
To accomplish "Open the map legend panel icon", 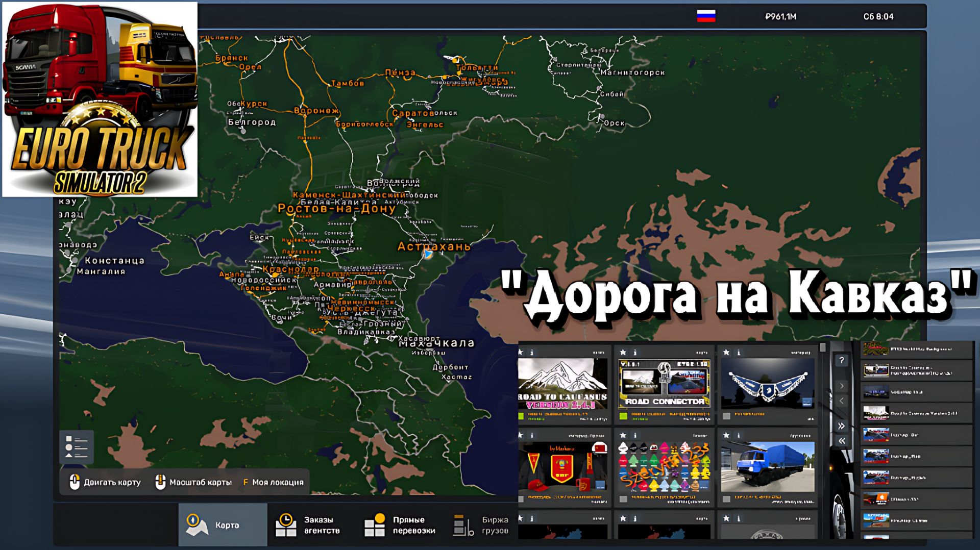I will coord(77,446).
